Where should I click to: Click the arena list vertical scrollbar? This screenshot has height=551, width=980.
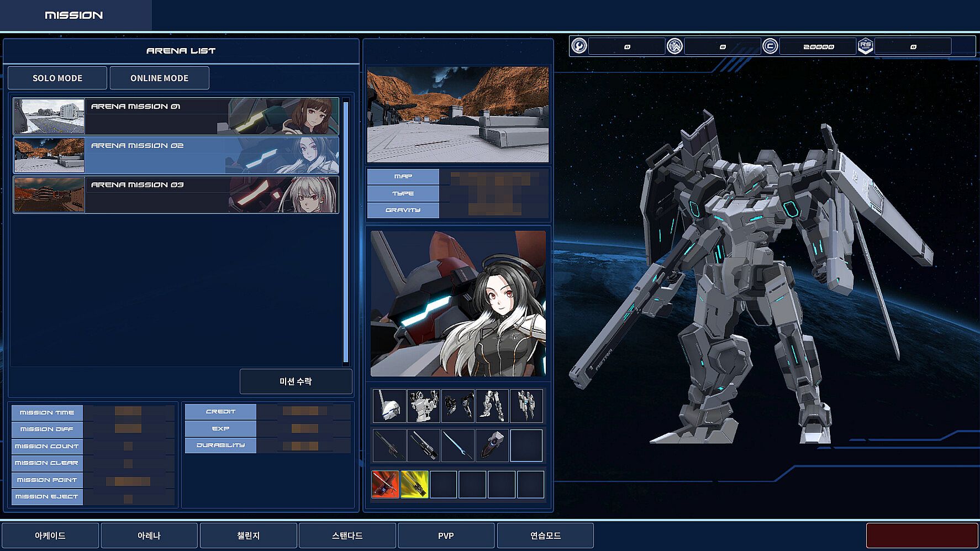pos(346,231)
